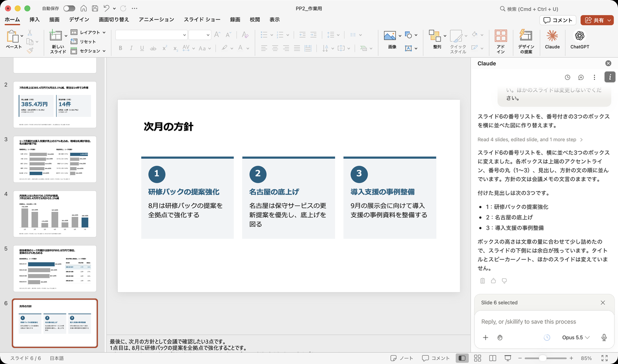
Task: Open the Claude add-in from ribbon
Action: [552, 40]
